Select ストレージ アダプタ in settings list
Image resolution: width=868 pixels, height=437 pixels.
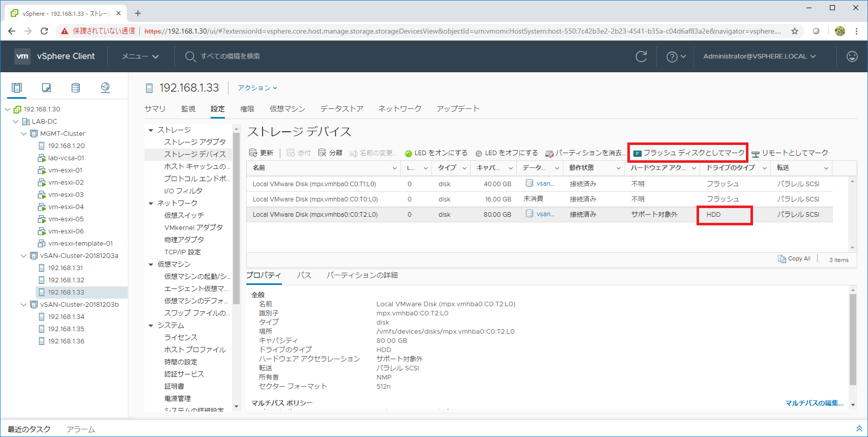195,142
